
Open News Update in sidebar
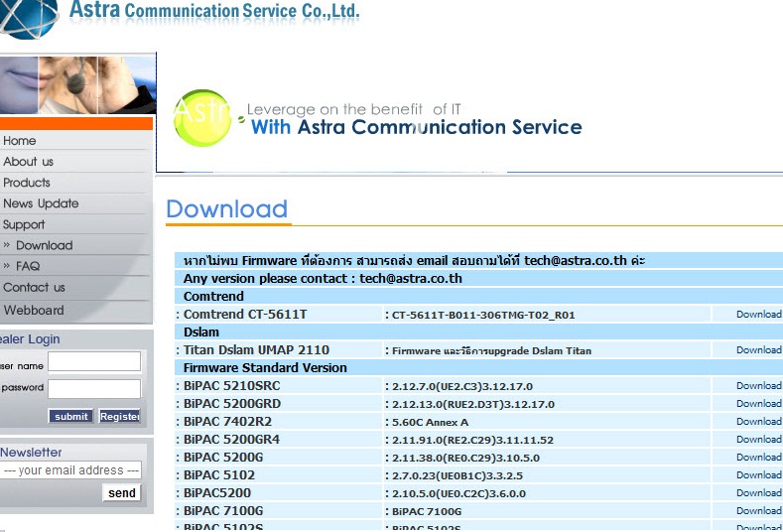(x=41, y=203)
